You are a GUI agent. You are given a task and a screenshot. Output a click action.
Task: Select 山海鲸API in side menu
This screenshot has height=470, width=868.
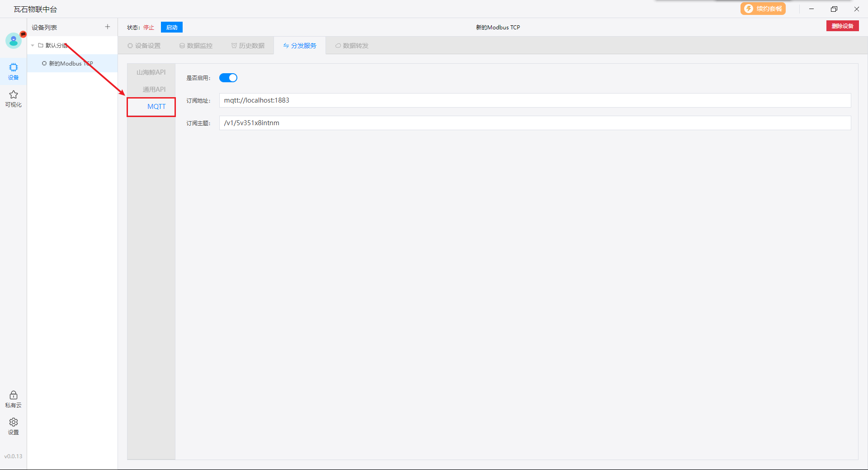(x=151, y=72)
